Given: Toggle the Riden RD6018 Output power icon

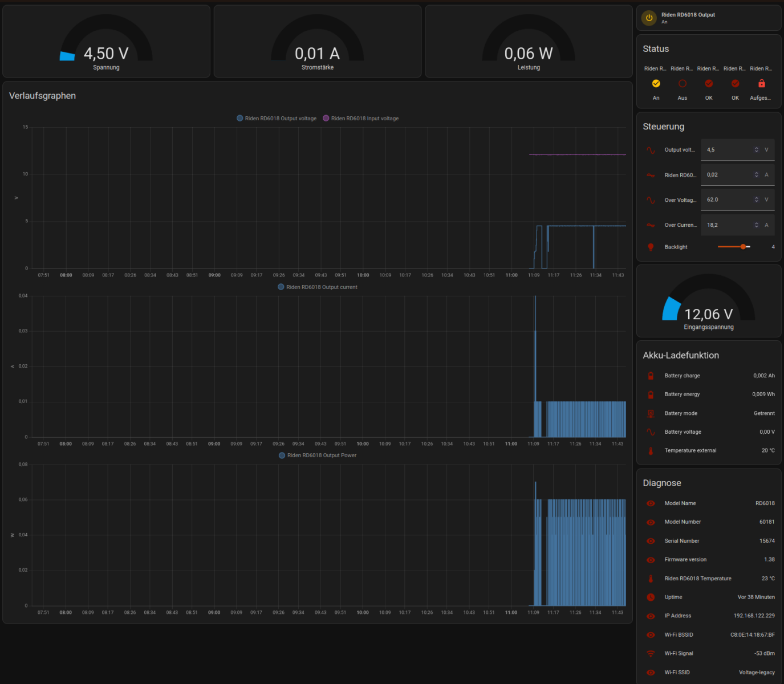Looking at the screenshot, I should click(x=649, y=18).
